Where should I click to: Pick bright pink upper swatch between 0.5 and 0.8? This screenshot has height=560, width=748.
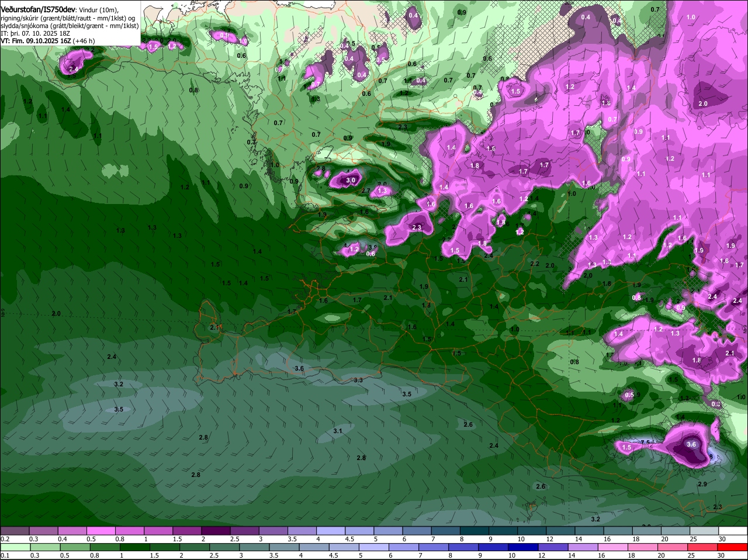101,531
